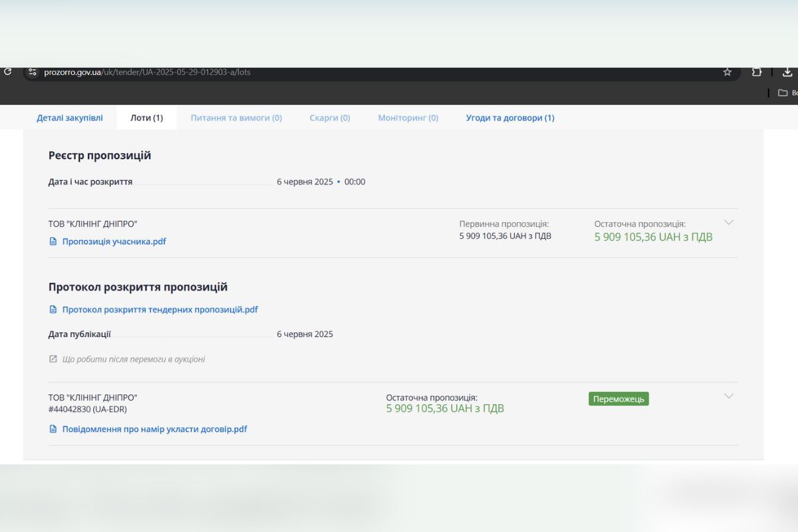Click the PDF icon beside Пропозиція учасника.pdf
798x532 pixels.
click(x=53, y=241)
